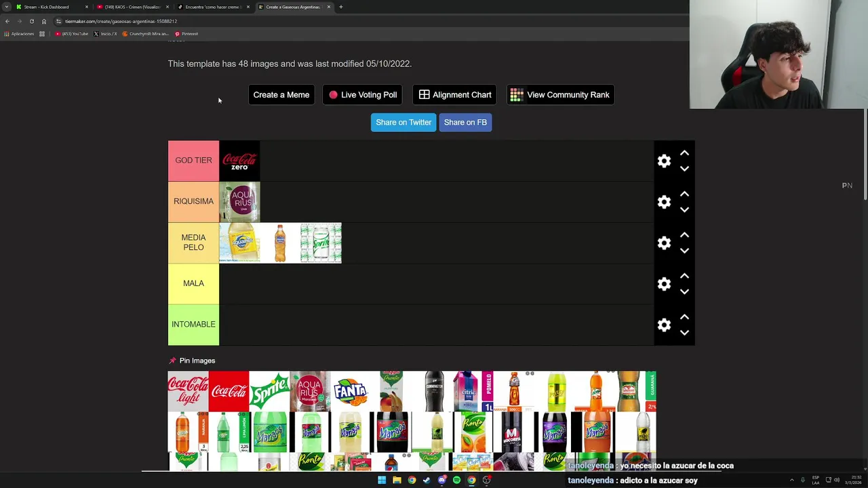Select the MEDIA PELO tier label
868x488 pixels.
(x=193, y=243)
